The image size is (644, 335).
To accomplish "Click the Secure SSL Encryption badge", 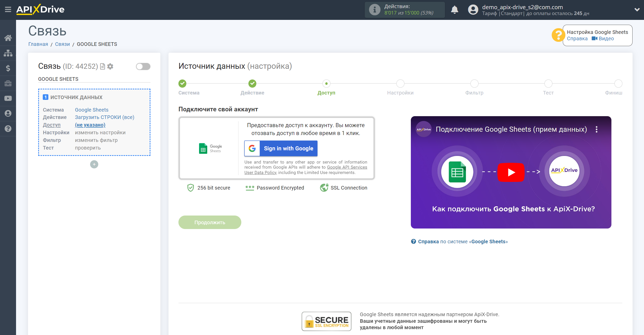I will click(x=326, y=321).
